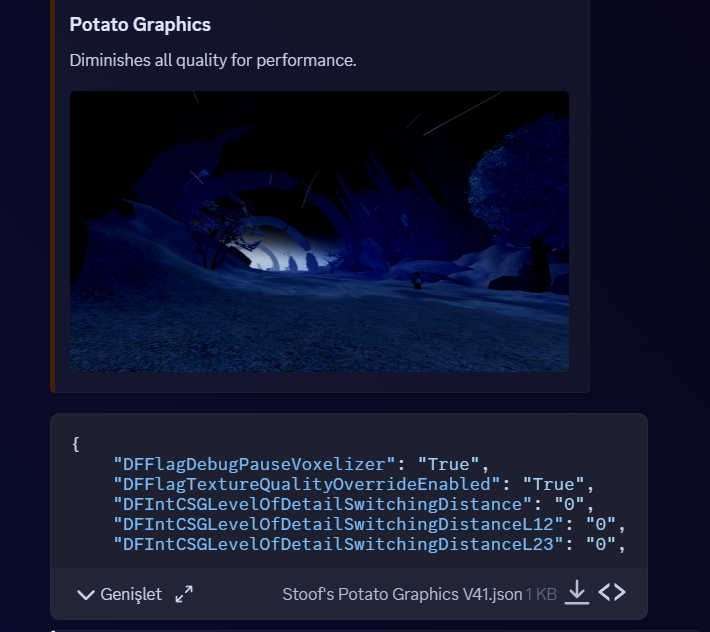
Task: Open the Potato Graphics preview image
Action: pyautogui.click(x=319, y=231)
